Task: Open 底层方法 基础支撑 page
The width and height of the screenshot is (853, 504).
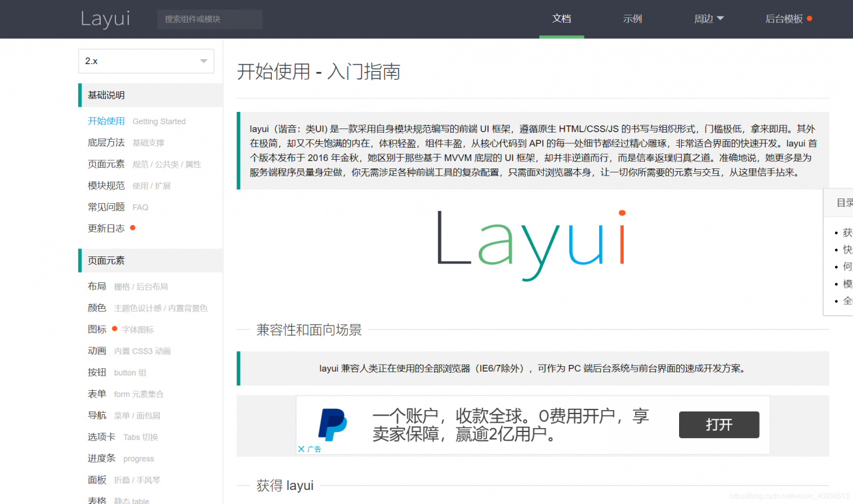Action: (x=126, y=142)
